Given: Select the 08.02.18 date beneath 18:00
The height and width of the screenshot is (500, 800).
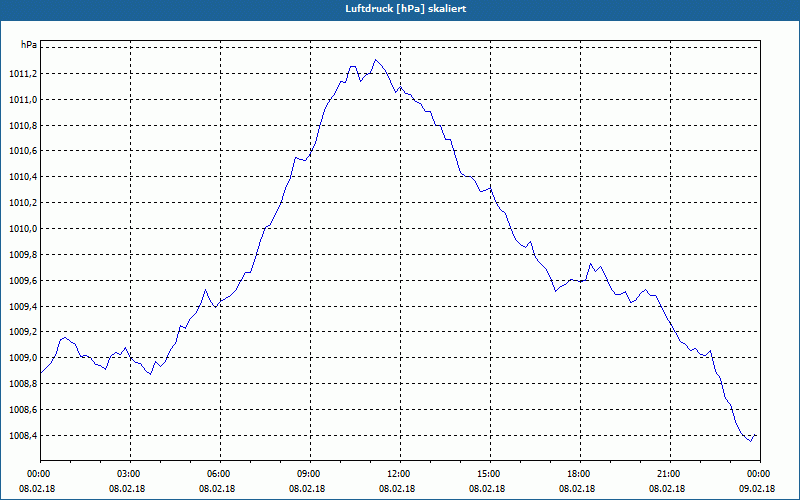Looking at the screenshot, I should [x=577, y=489].
